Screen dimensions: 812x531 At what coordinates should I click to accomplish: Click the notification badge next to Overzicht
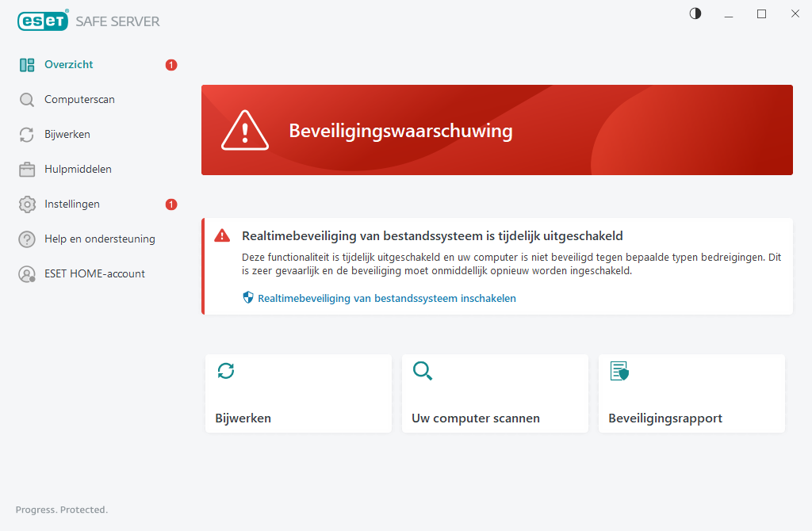click(170, 64)
